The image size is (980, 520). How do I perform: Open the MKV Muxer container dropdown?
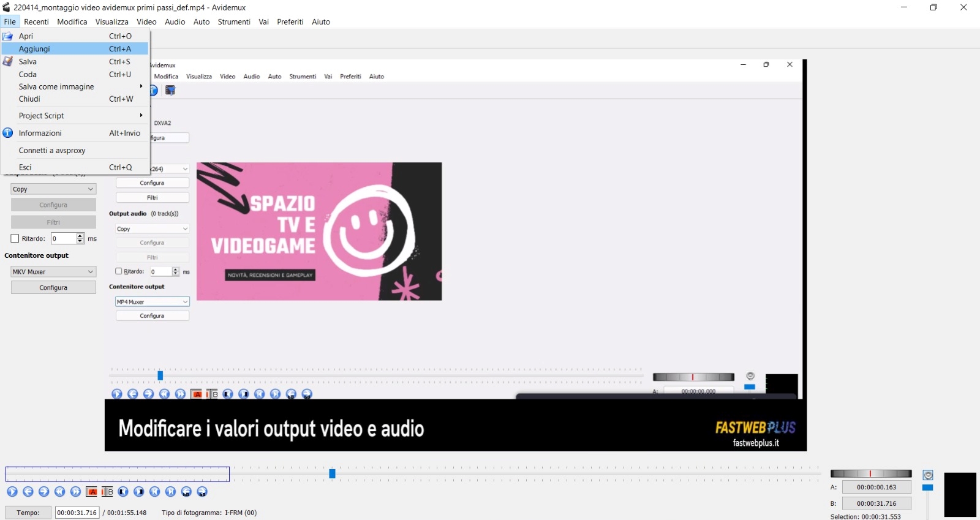(x=53, y=271)
